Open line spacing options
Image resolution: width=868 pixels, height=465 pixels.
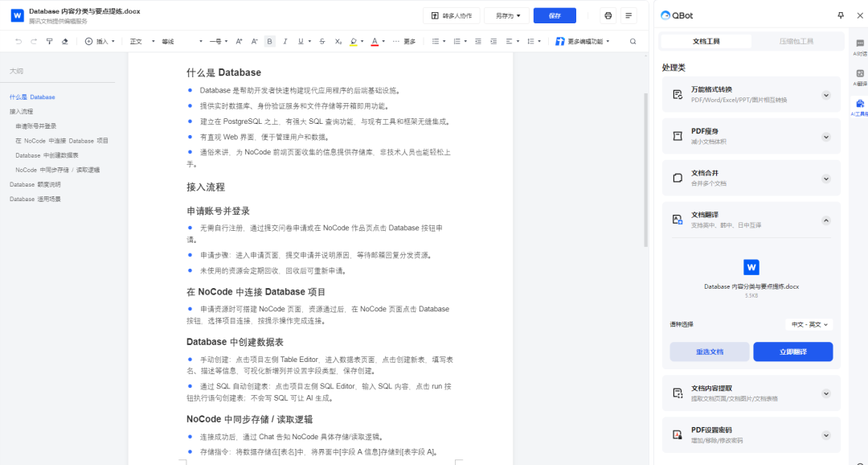tap(534, 41)
